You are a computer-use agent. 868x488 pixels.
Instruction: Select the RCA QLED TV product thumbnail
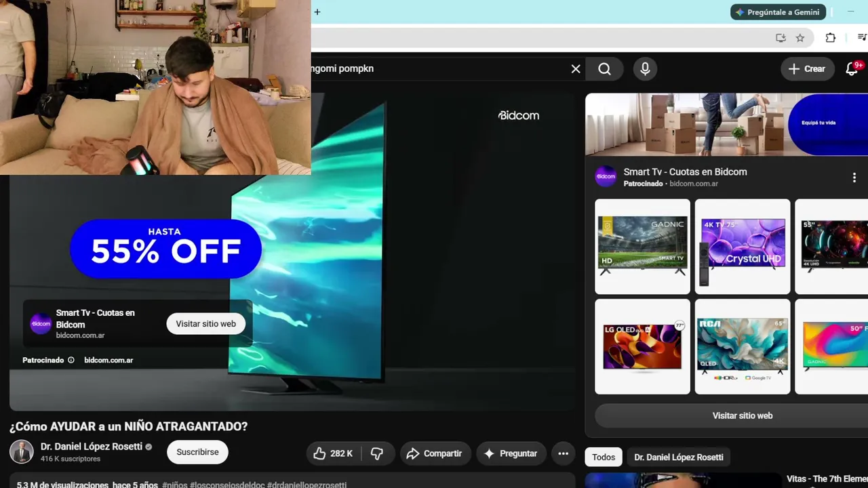coord(743,346)
